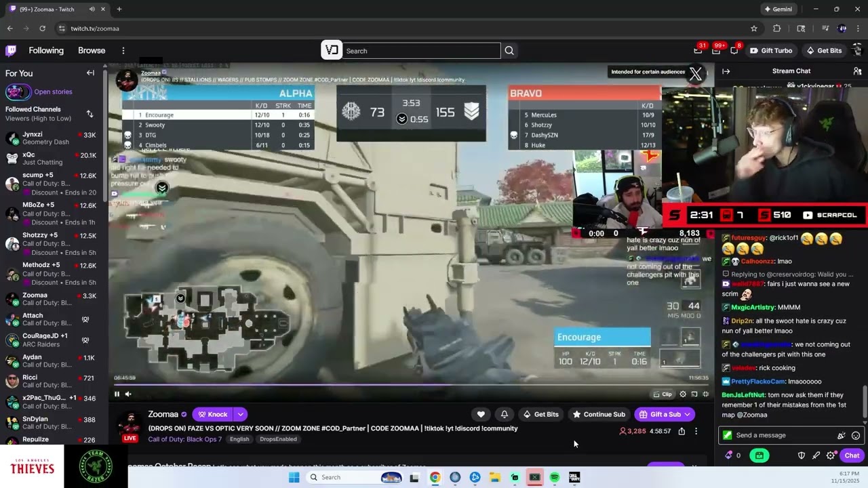Viewport: 868px width, 488px height.
Task: Dismiss the 'Intended for certain audiences' notice
Action: [x=696, y=75]
